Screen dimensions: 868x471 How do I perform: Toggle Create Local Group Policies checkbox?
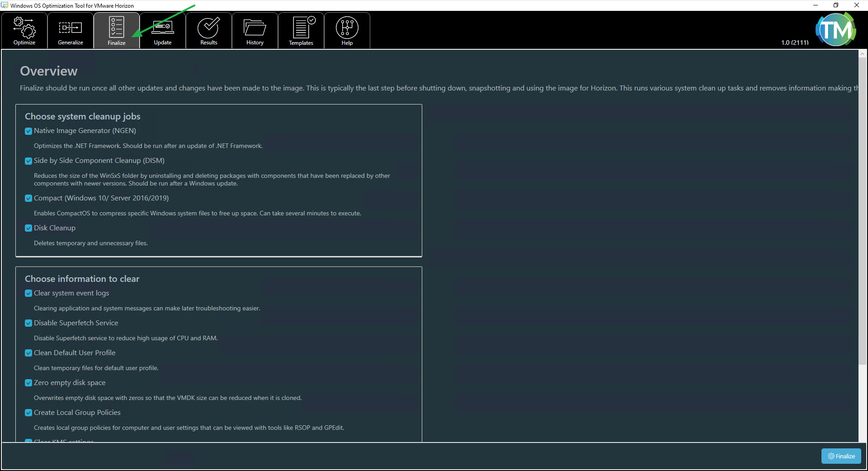[x=28, y=413]
